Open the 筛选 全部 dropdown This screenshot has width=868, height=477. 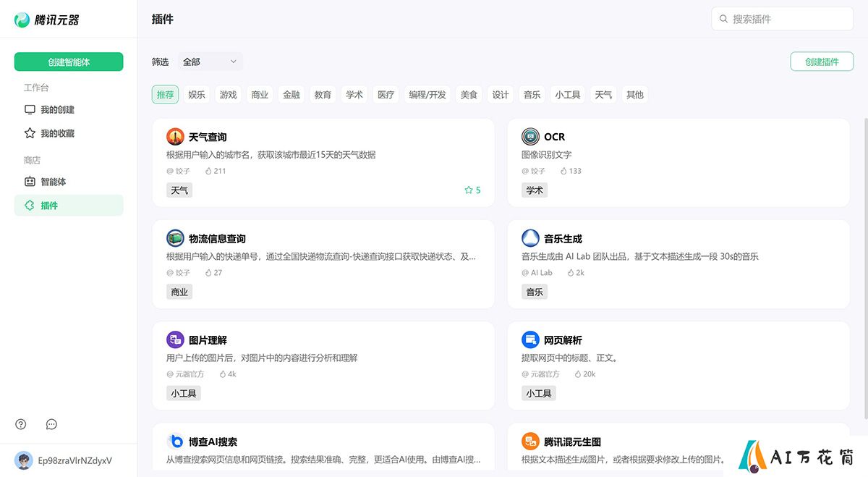coord(210,62)
